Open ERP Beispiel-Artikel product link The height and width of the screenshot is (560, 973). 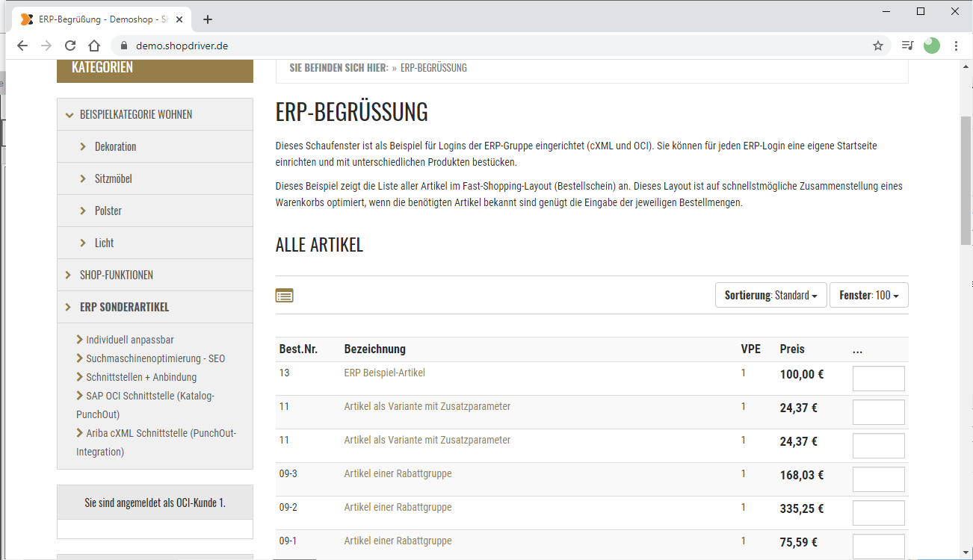coord(384,373)
